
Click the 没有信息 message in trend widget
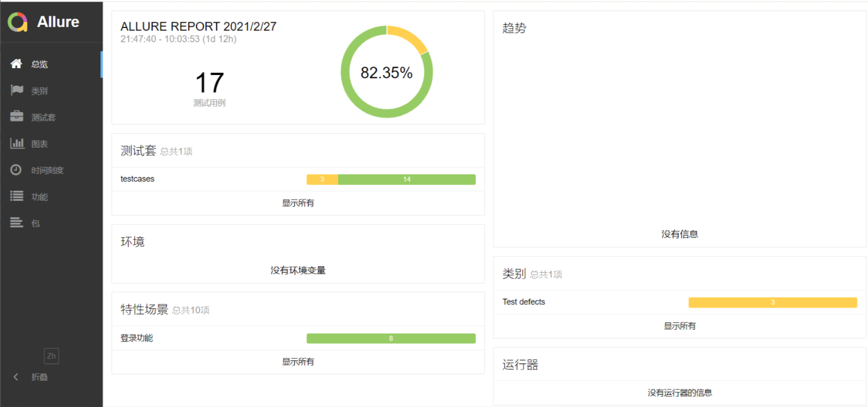[x=680, y=234]
